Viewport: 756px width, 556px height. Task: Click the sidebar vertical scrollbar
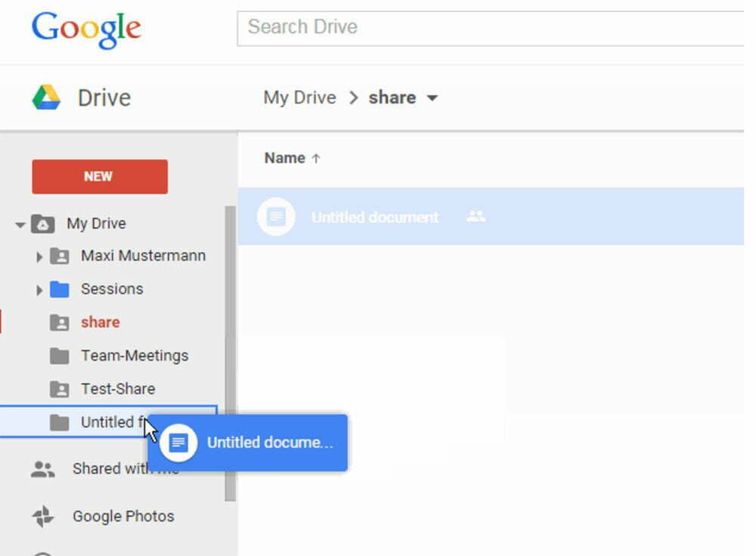[x=231, y=354]
